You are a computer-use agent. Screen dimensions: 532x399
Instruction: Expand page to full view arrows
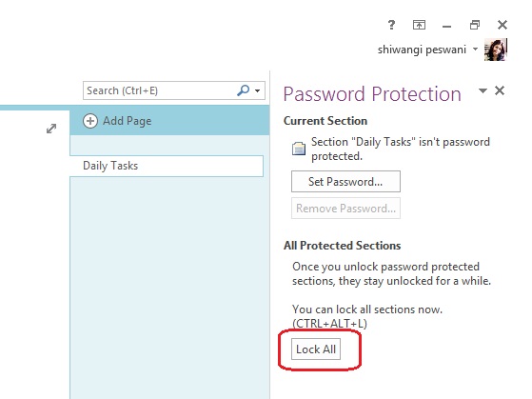click(51, 129)
